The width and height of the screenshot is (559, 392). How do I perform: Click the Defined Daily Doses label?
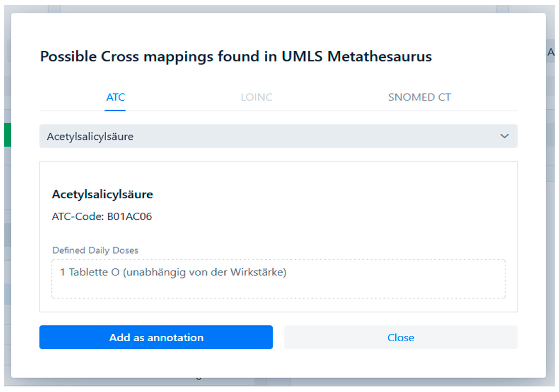click(95, 250)
